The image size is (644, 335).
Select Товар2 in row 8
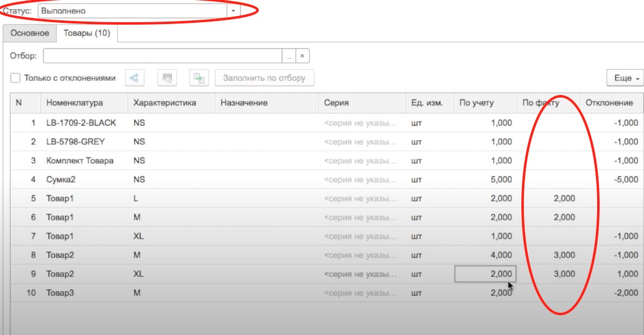(84, 255)
